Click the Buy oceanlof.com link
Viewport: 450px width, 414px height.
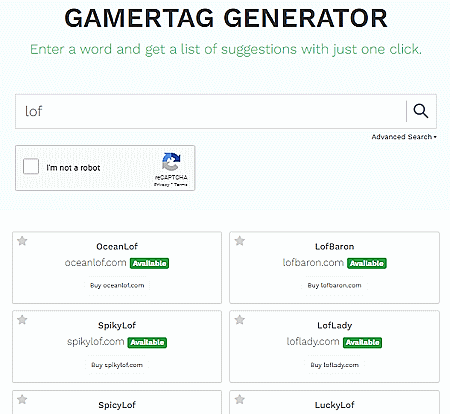click(x=117, y=285)
